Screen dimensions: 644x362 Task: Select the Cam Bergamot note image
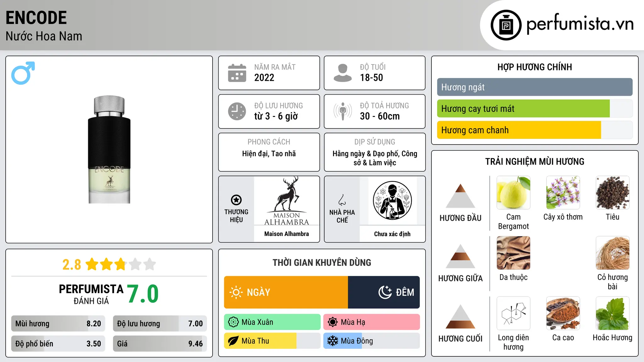(x=514, y=193)
